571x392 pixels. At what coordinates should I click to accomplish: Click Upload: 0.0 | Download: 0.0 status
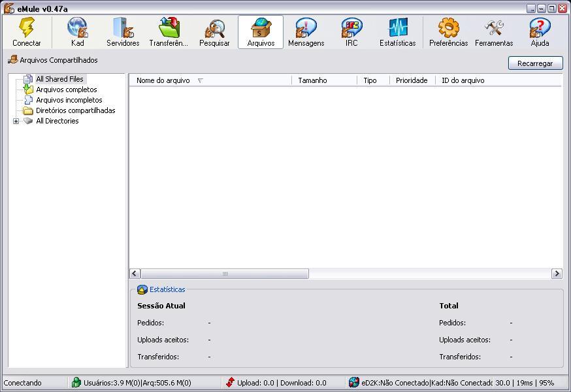click(x=282, y=383)
